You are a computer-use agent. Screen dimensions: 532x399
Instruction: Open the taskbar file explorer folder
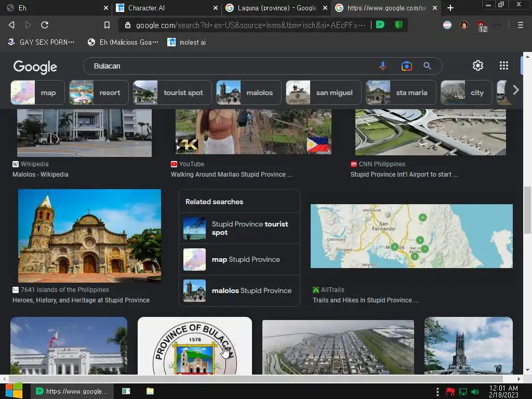[150, 391]
